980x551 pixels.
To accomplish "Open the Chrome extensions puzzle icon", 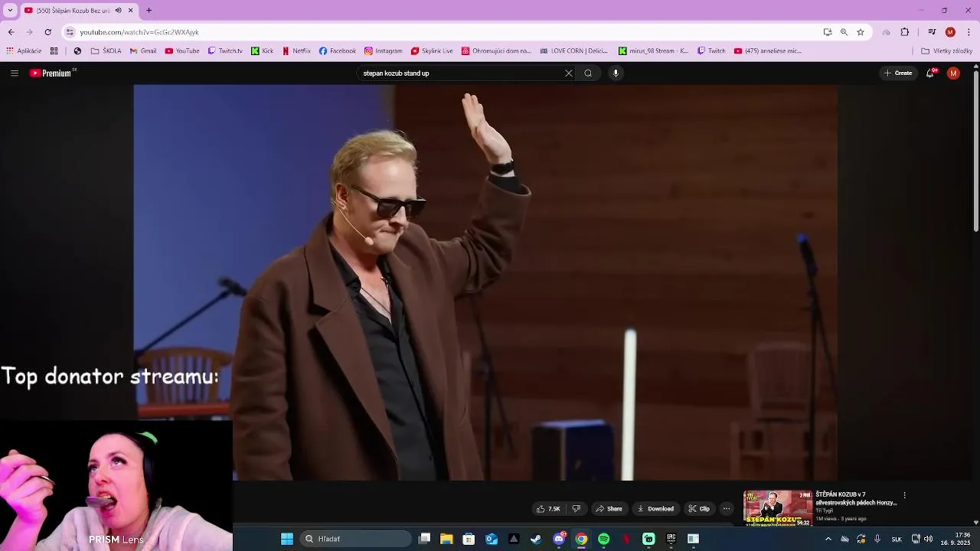I will (905, 32).
